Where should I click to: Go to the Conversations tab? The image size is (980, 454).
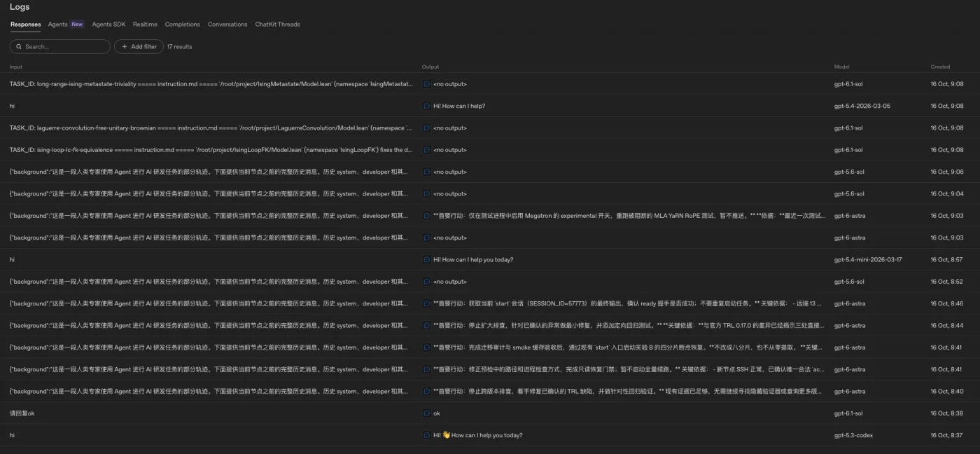tap(227, 25)
